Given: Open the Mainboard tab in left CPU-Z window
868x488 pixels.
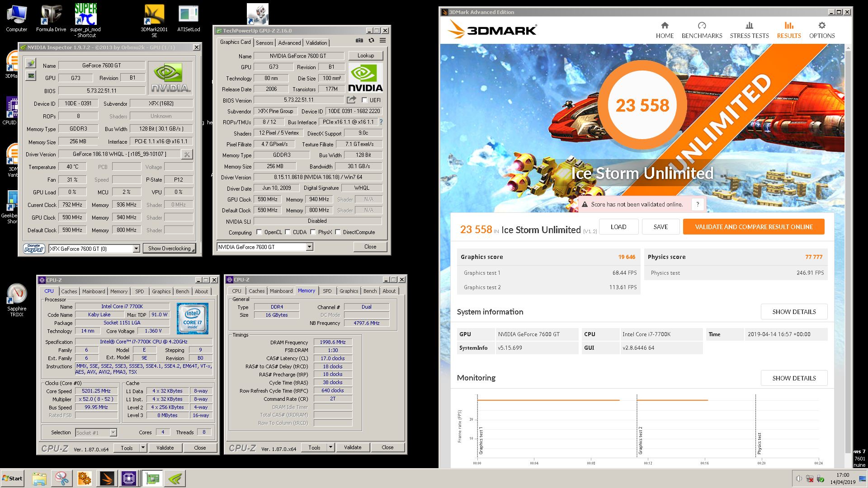Looking at the screenshot, I should [x=94, y=291].
